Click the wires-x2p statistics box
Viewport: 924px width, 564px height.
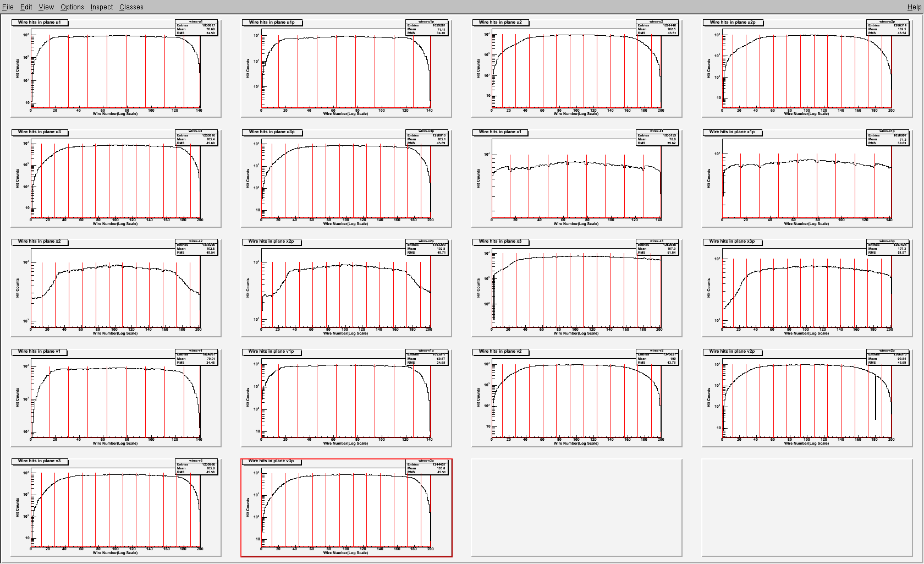pyautogui.click(x=426, y=247)
